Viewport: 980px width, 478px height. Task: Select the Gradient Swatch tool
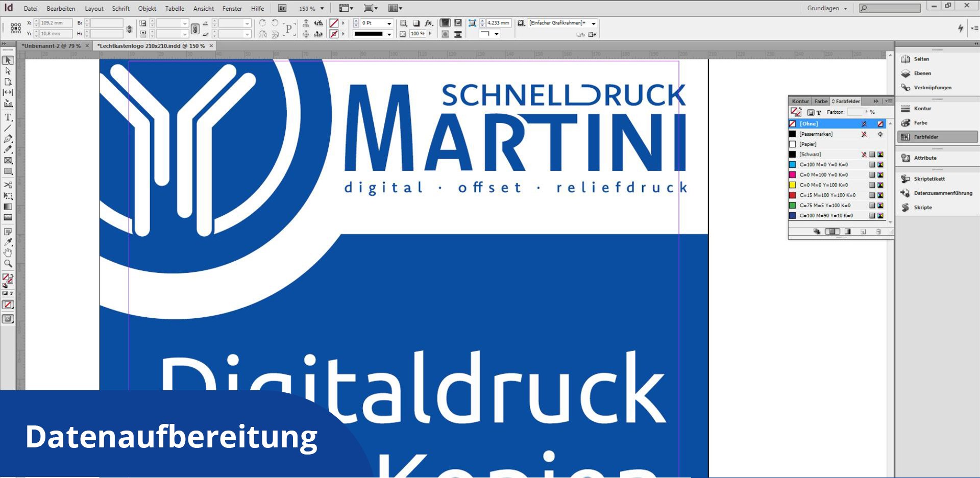[x=8, y=207]
